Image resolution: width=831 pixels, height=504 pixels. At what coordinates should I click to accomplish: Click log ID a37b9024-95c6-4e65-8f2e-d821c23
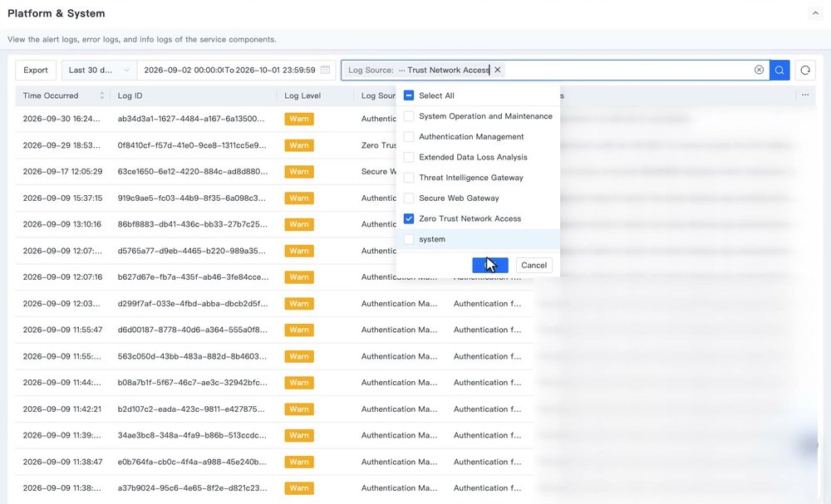(193, 487)
